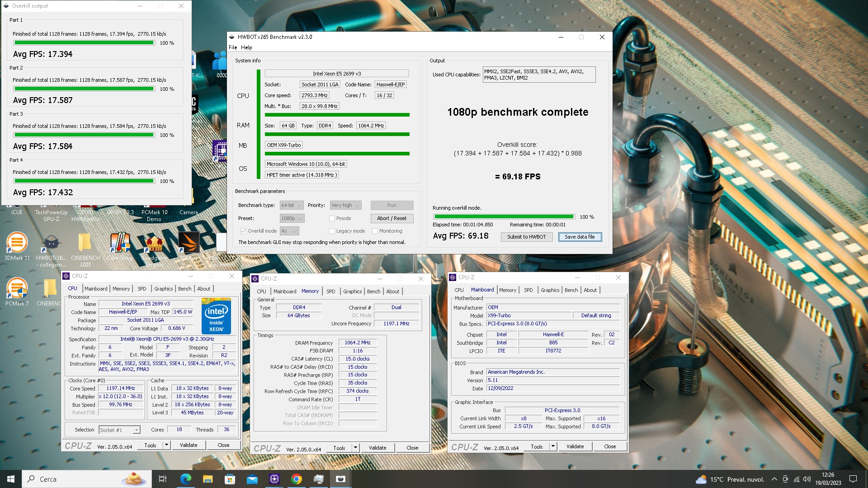This screenshot has width=868, height=488.
Task: Click the Abort / Reset button
Action: [392, 218]
